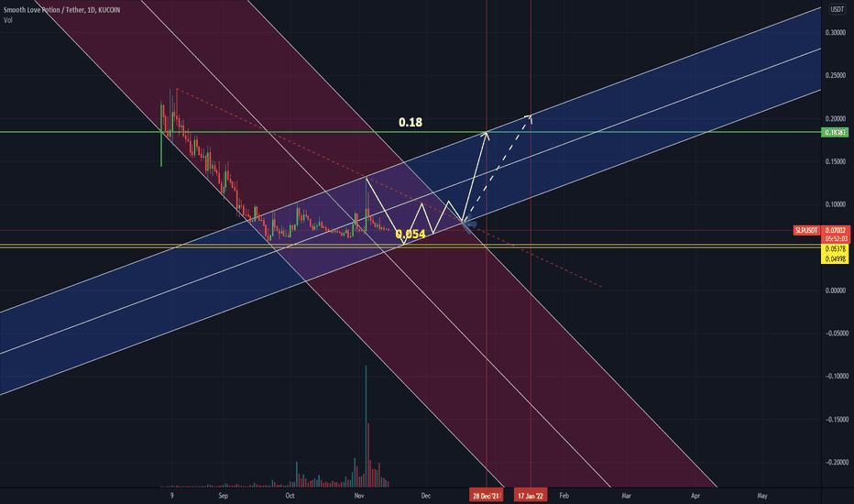854x504 pixels.
Task: Click the tallest volume bar in November
Action: pyautogui.click(x=366, y=426)
